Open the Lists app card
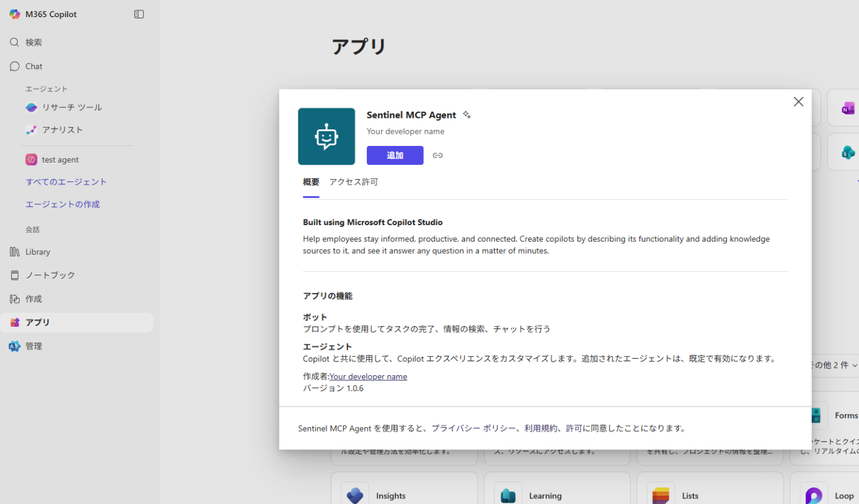Image resolution: width=859 pixels, height=504 pixels. (710, 488)
